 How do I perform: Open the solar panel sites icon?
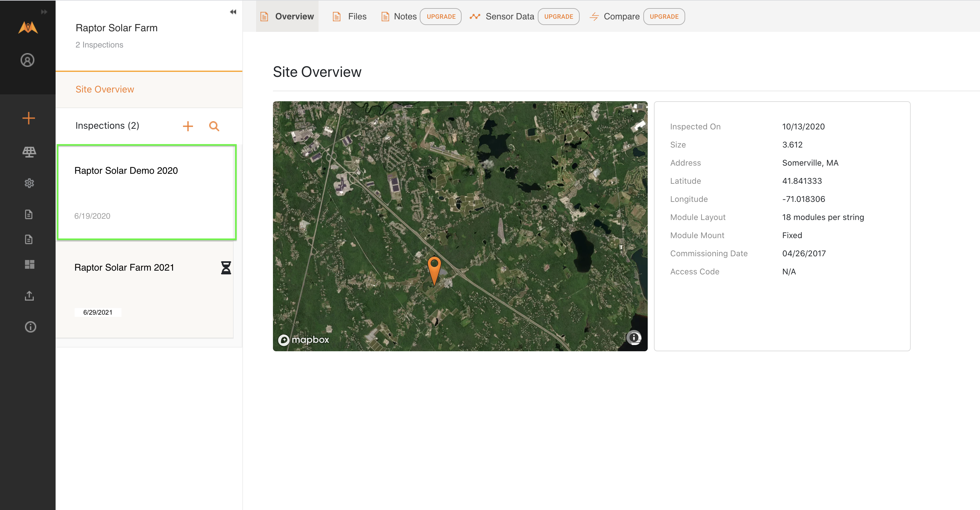click(x=29, y=152)
